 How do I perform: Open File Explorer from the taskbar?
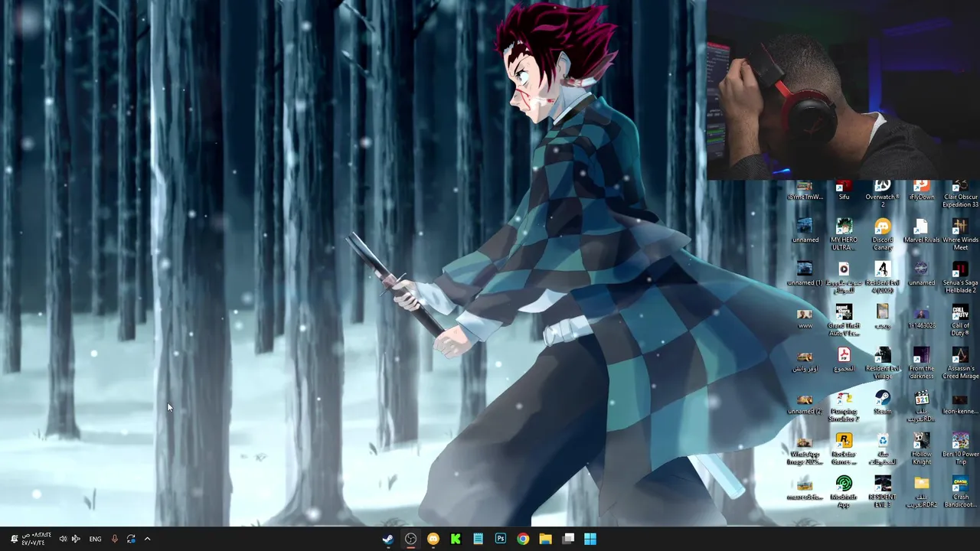545,539
